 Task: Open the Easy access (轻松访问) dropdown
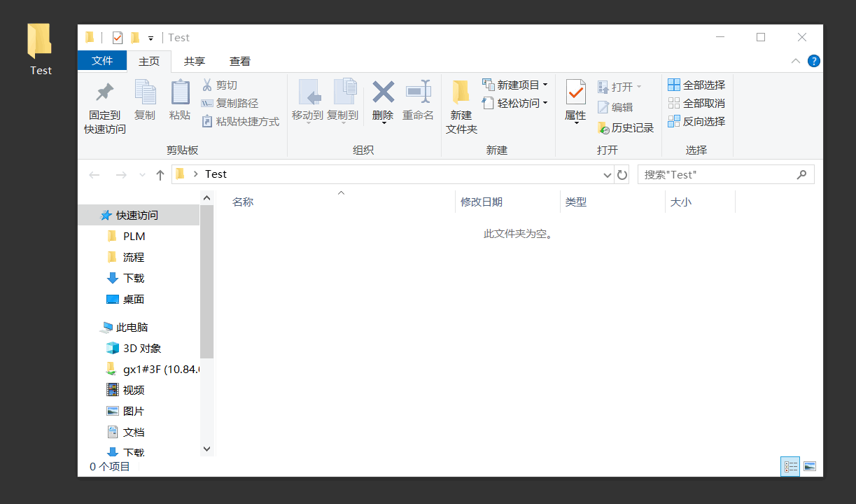click(x=515, y=103)
